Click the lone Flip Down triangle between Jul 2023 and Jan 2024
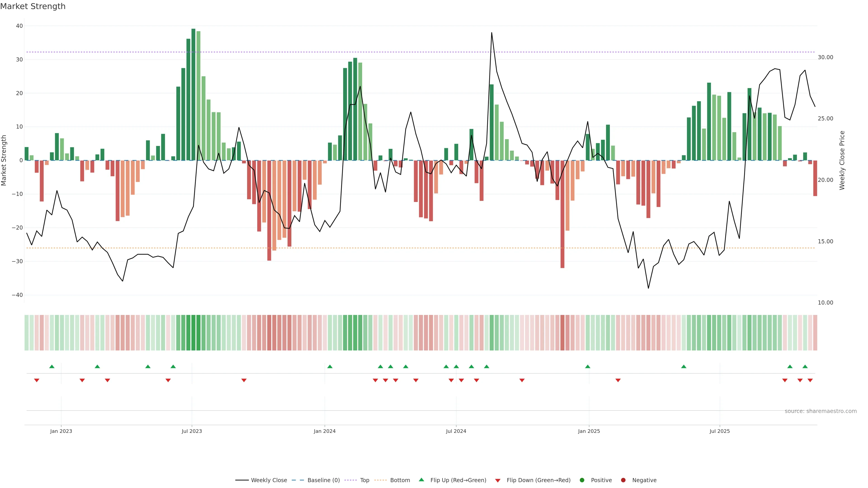Image resolution: width=868 pixels, height=488 pixels. (244, 380)
